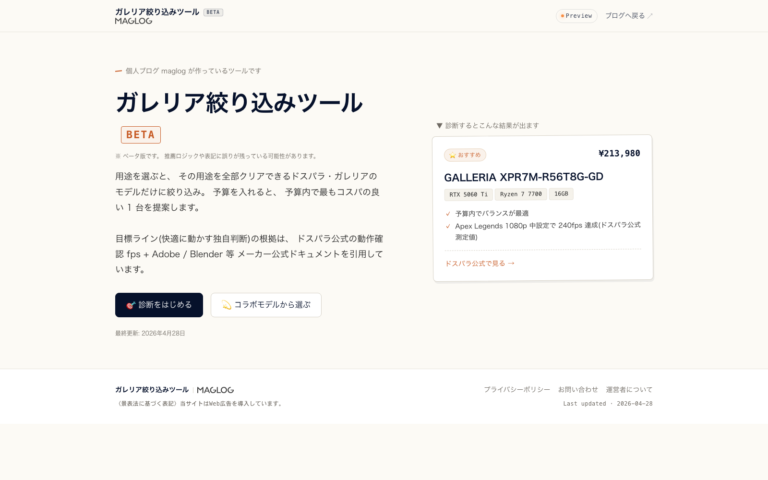Viewport: 768px width, 480px height.
Task: Click the 16GB spec tag
Action: point(561,194)
